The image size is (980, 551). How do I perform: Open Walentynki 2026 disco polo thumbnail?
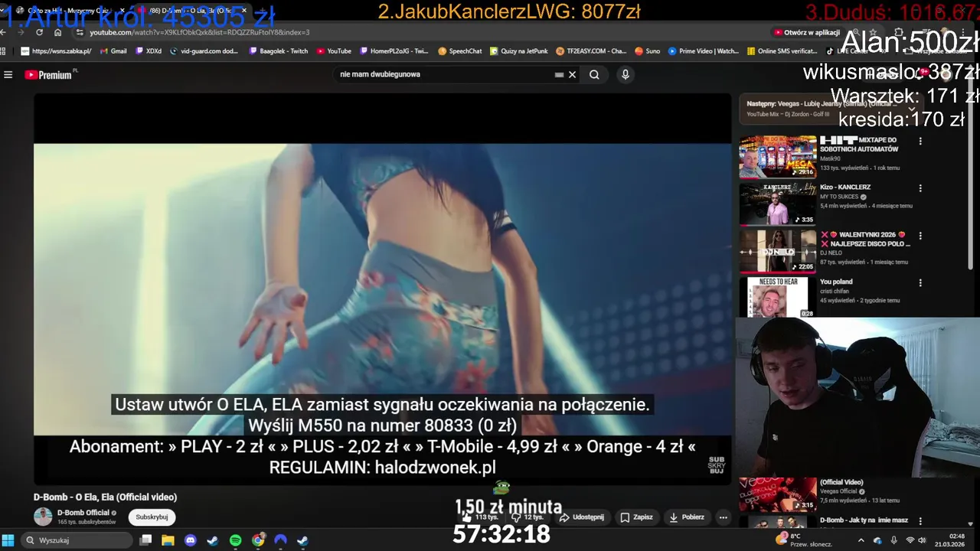(778, 251)
